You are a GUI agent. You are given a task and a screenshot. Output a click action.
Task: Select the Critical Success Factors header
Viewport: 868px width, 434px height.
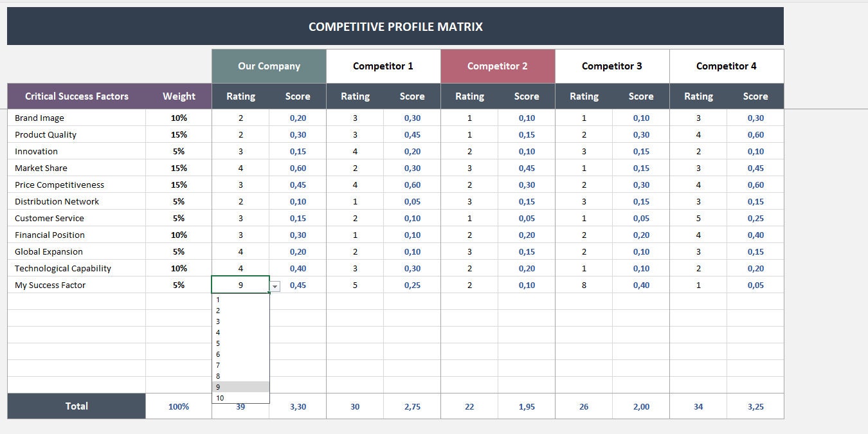pos(77,96)
